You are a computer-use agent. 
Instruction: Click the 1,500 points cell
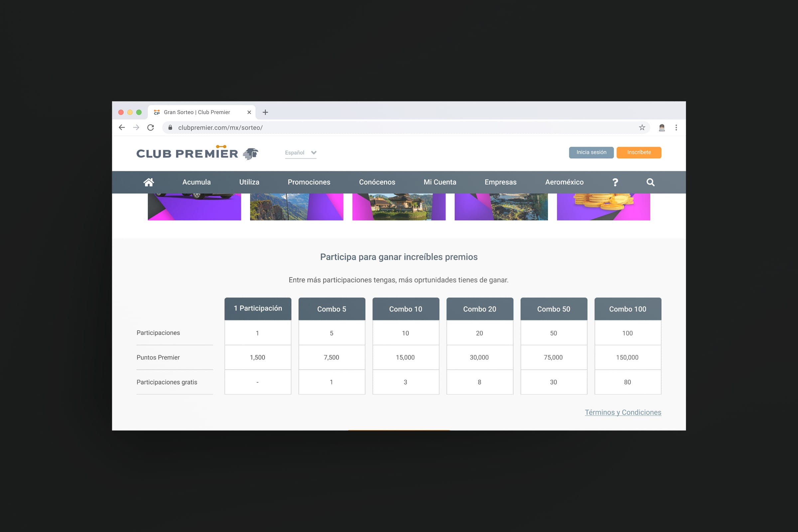(x=258, y=357)
